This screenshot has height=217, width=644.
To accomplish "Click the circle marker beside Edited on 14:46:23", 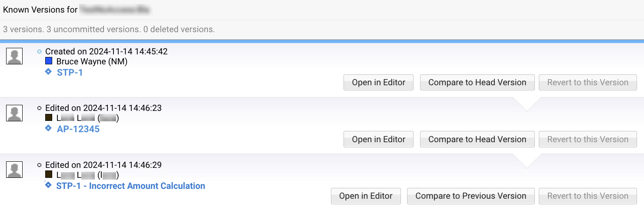I will click(x=40, y=108).
